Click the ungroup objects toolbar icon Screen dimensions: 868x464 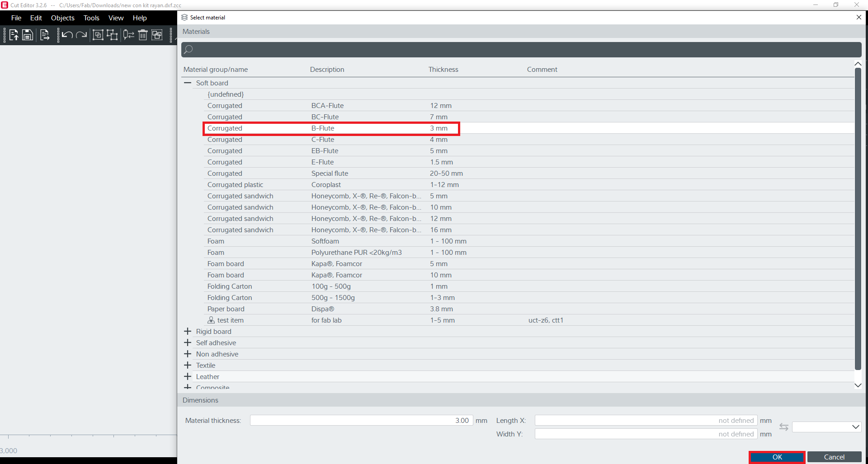pos(112,35)
